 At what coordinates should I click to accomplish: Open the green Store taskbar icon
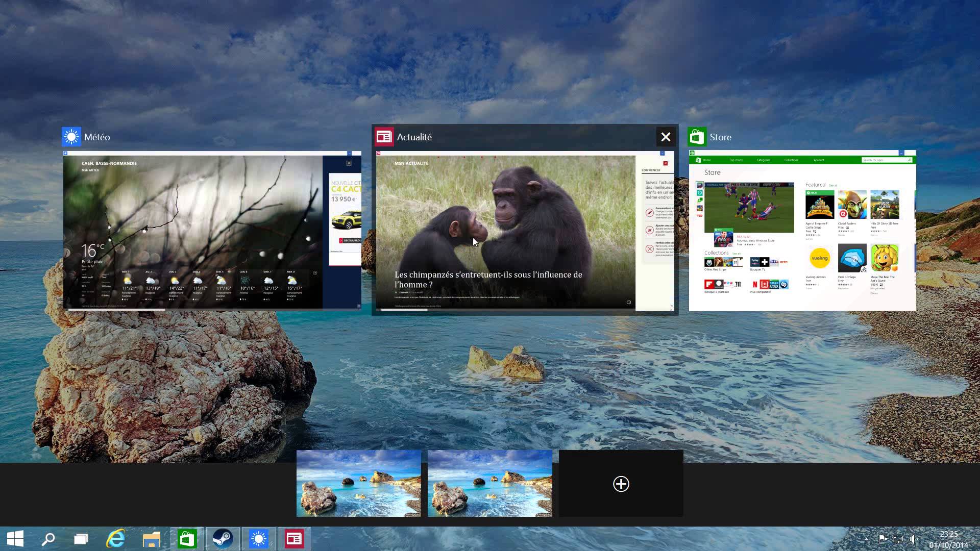tap(187, 539)
